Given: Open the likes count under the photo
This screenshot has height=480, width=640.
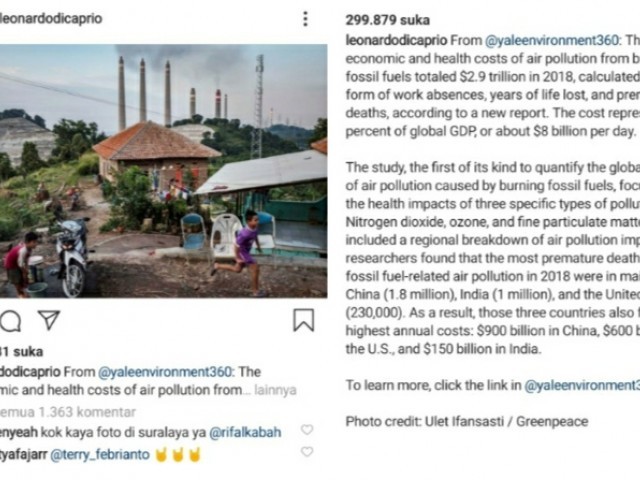Looking at the screenshot, I should [x=20, y=351].
